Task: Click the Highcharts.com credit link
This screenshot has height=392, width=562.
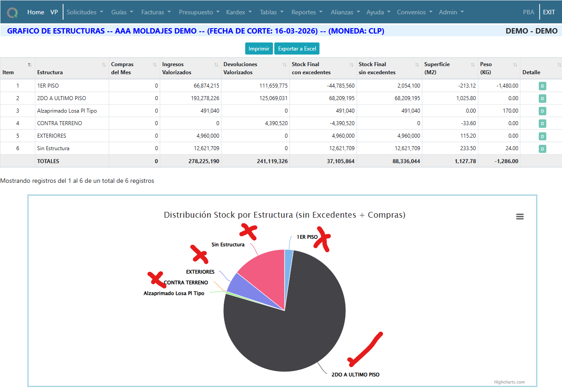Action: [x=509, y=382]
